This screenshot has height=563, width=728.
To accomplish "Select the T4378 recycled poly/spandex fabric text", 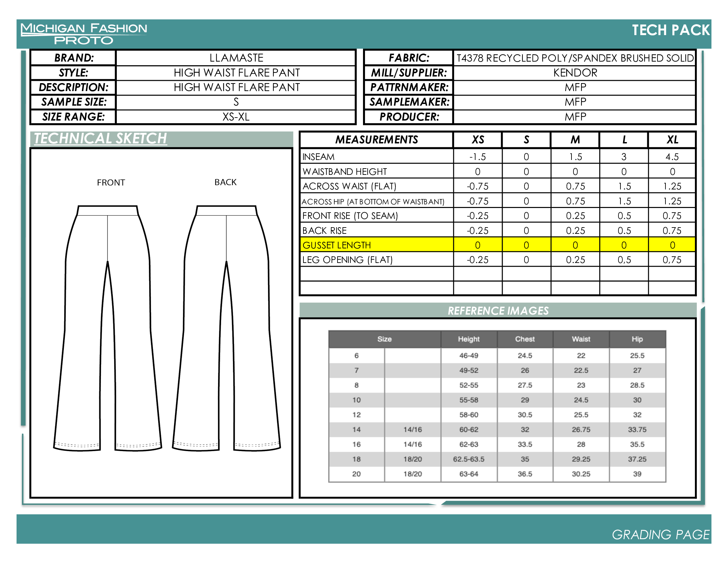I will (575, 58).
